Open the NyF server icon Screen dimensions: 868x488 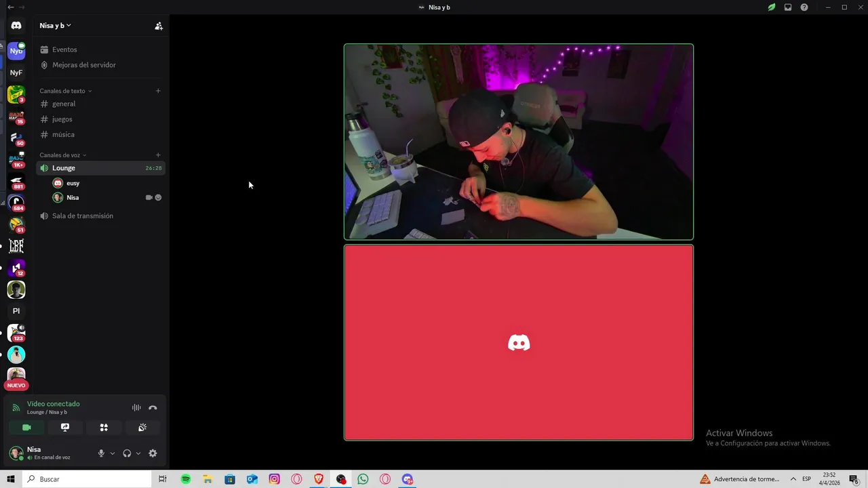[16, 73]
